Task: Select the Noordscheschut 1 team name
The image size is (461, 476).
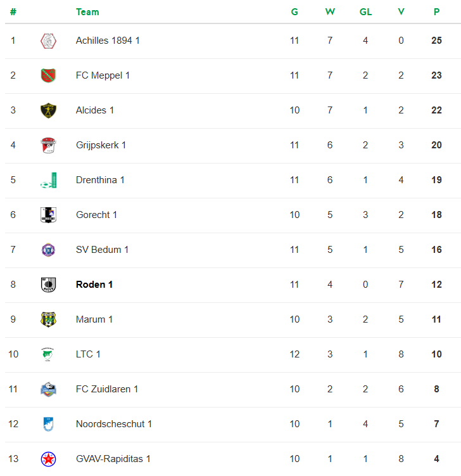Action: click(x=114, y=424)
